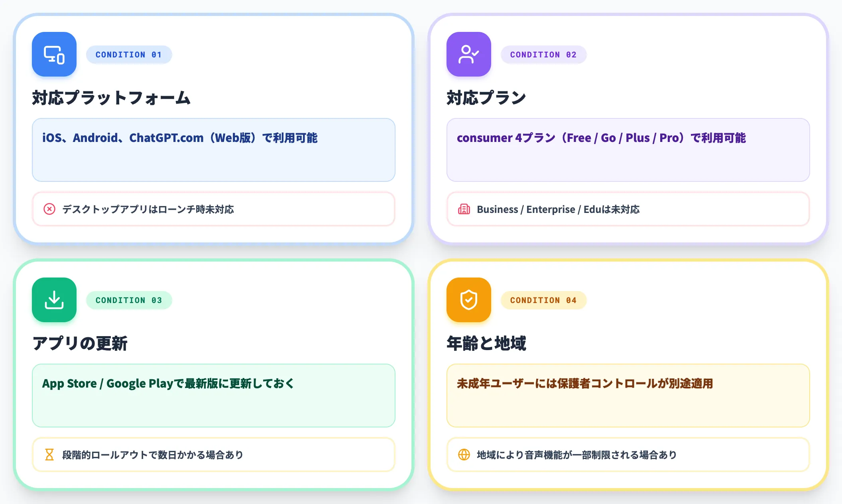Select the CONDITION 04 badge
Image resolution: width=842 pixels, height=504 pixels.
[543, 300]
